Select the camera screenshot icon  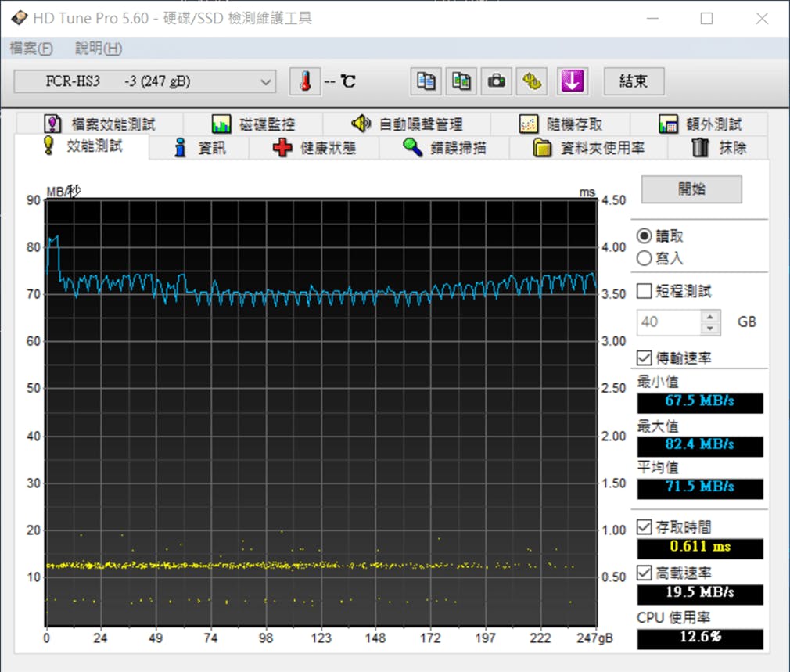pos(497,81)
